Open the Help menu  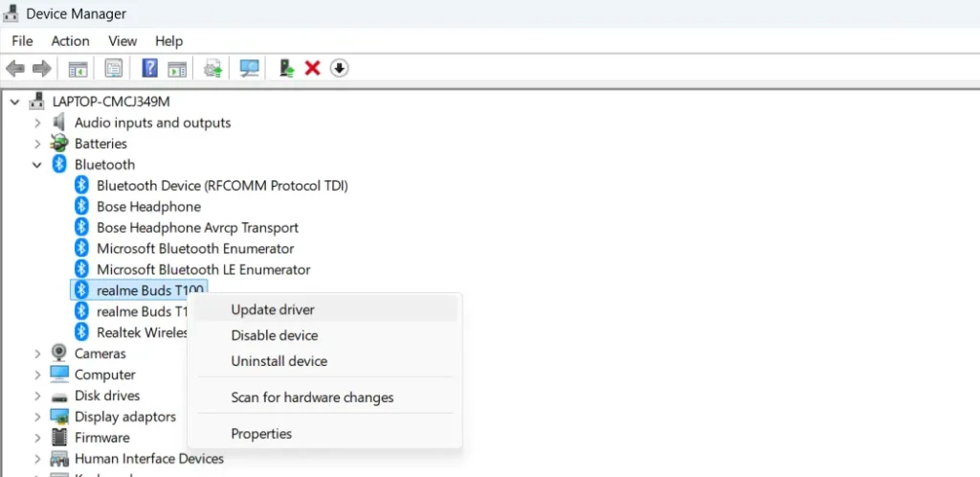(x=168, y=41)
